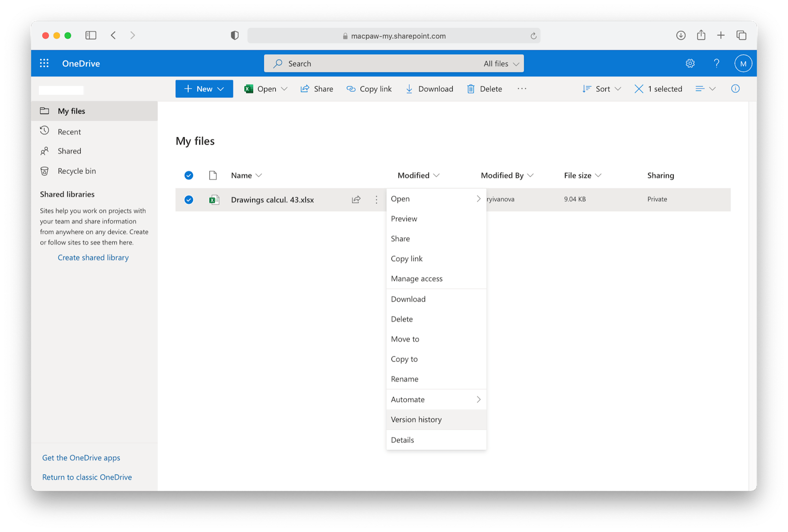788x532 pixels.
Task: Reload the page icon
Action: click(x=533, y=35)
